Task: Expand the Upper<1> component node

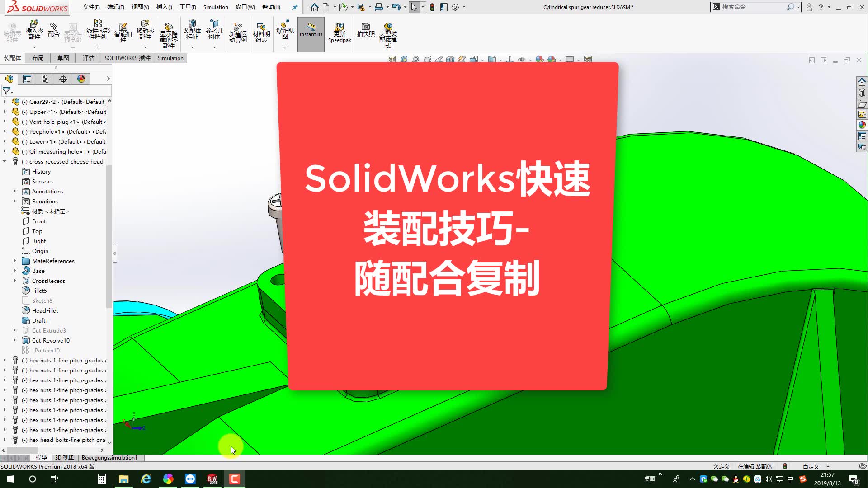Action: [5, 112]
